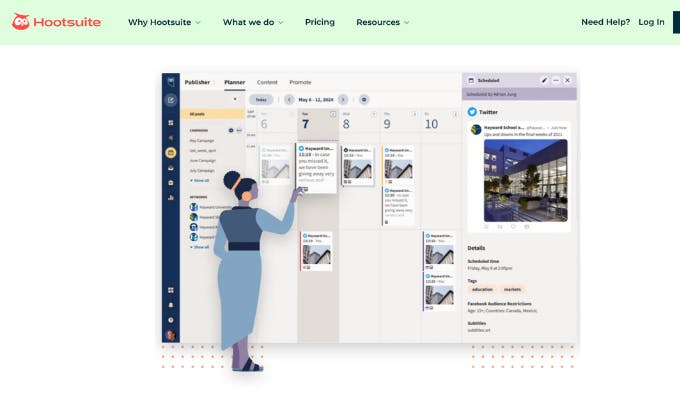Go to previous week with left arrow
The width and height of the screenshot is (680, 400).
point(289,100)
